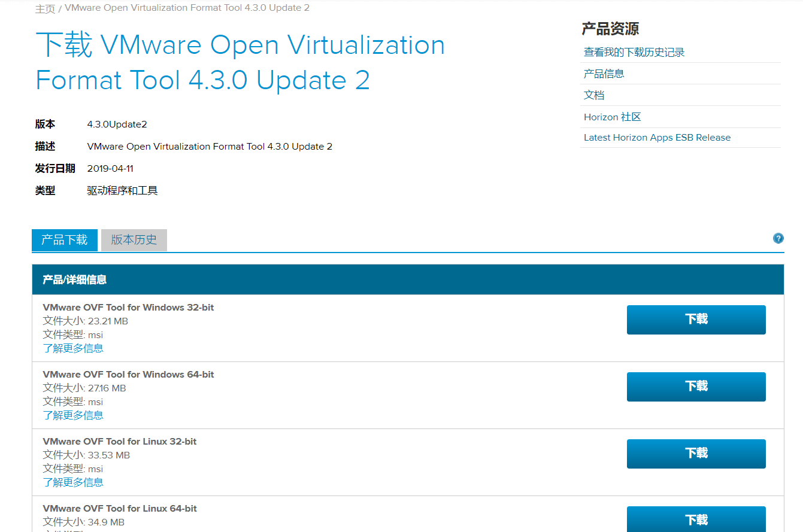
Task: Select VMware Open Virtualization Format Tool breadcrumb text
Action: (x=187, y=8)
